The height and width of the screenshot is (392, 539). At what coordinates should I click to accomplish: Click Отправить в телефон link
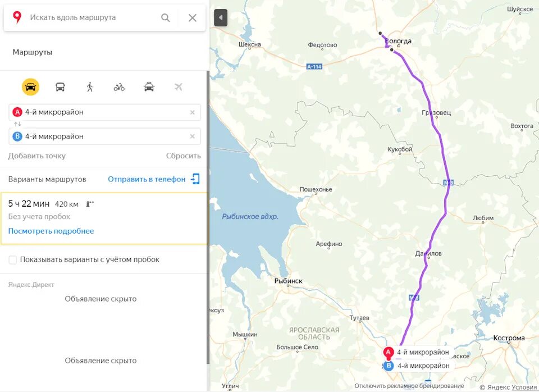(147, 179)
